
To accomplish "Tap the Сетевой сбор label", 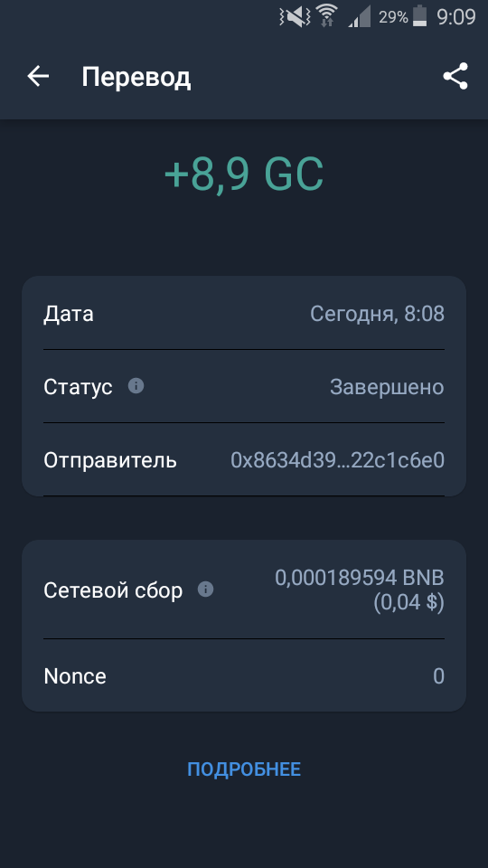I will (x=113, y=590).
